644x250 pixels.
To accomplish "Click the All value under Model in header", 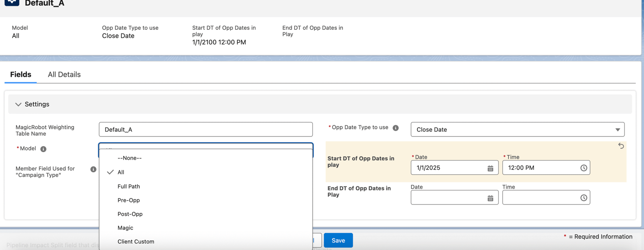I will [16, 36].
